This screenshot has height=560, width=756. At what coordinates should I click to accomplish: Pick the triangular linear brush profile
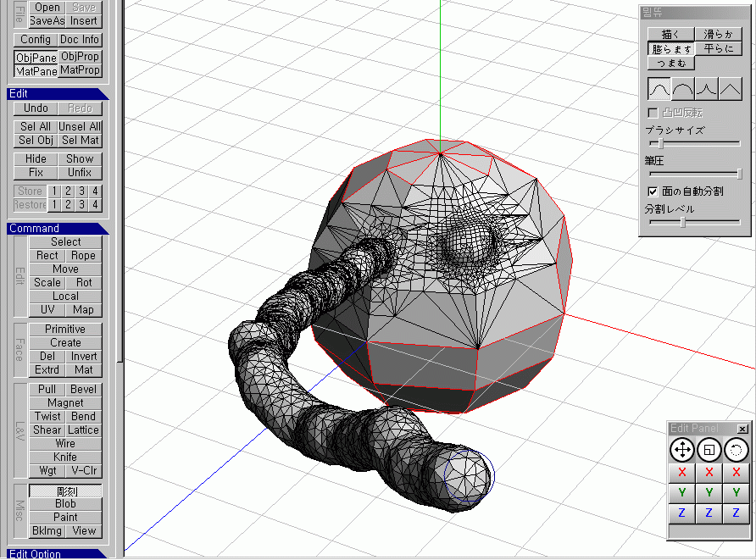(731, 88)
